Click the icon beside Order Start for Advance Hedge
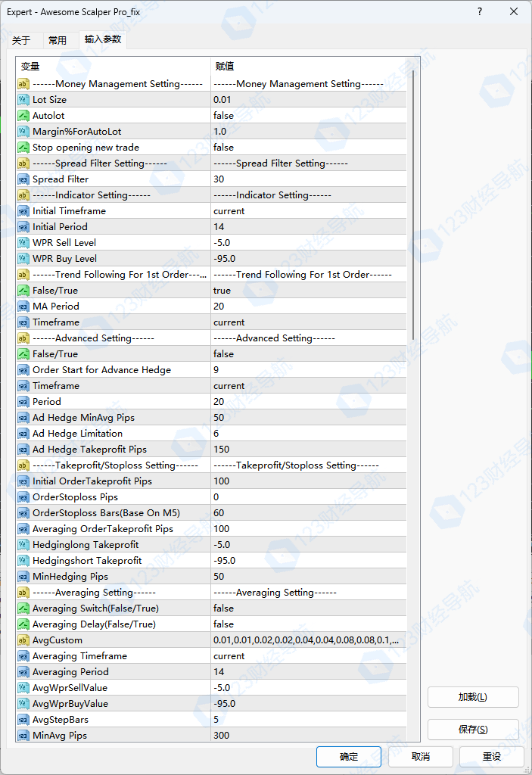The width and height of the screenshot is (532, 775). [23, 370]
